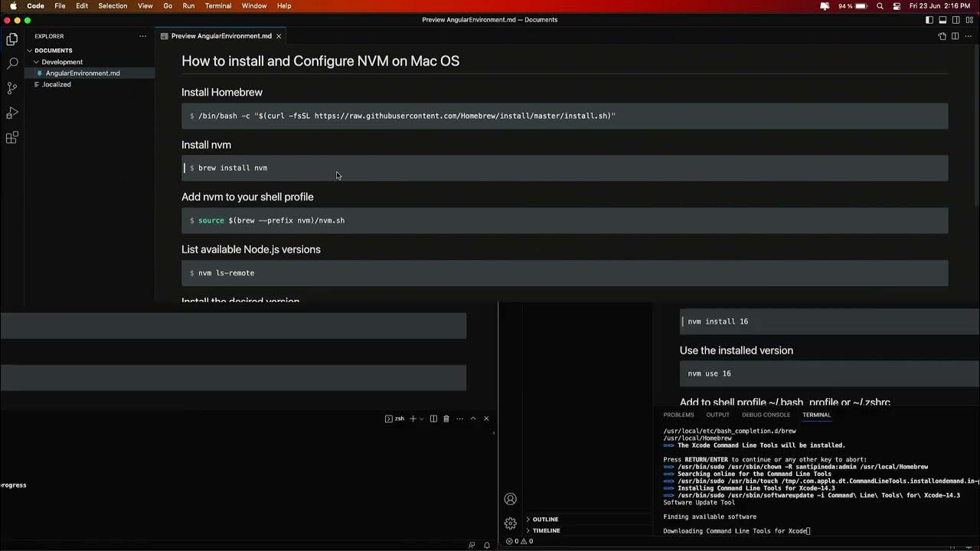
Task: Open launch profile dropdown next to plus
Action: (421, 419)
